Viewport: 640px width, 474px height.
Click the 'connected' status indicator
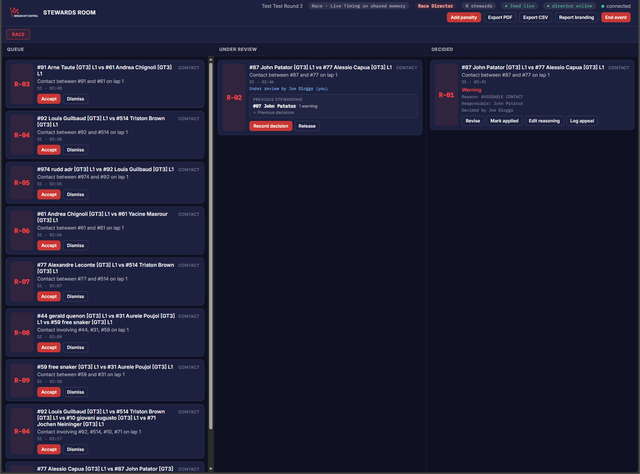tap(616, 6)
